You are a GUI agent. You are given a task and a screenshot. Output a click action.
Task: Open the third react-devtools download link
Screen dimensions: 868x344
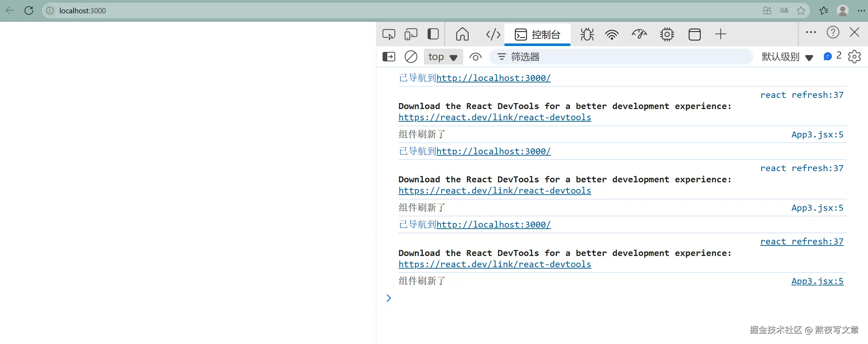pos(495,264)
